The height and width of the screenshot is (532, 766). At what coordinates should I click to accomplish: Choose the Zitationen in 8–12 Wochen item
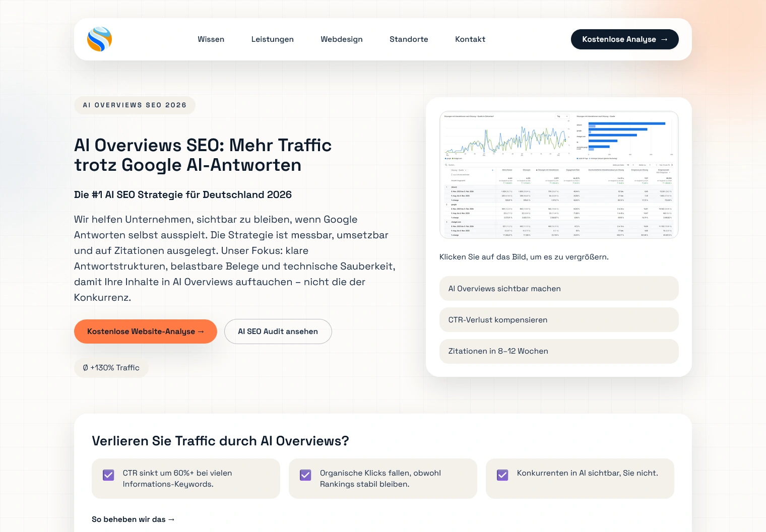(558, 351)
